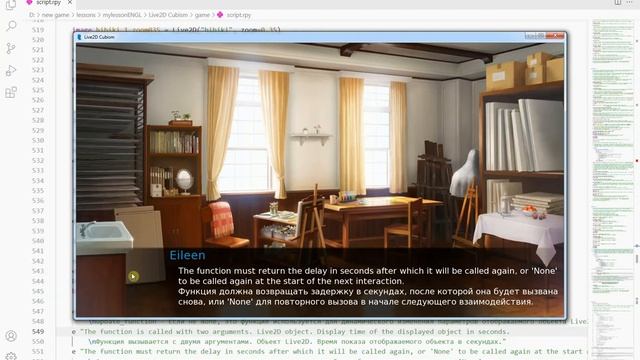Click the English dialogue text to advance
The image size is (640, 360).
[367, 276]
